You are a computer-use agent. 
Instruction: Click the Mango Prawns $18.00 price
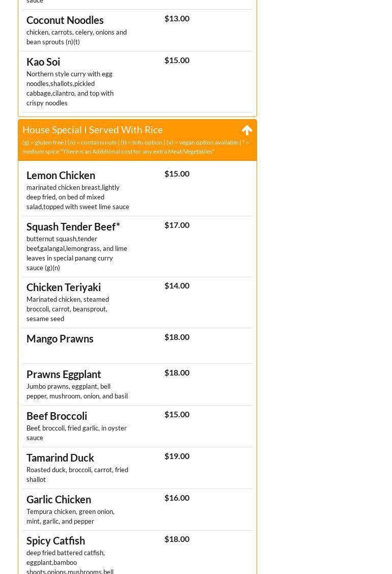(177, 337)
